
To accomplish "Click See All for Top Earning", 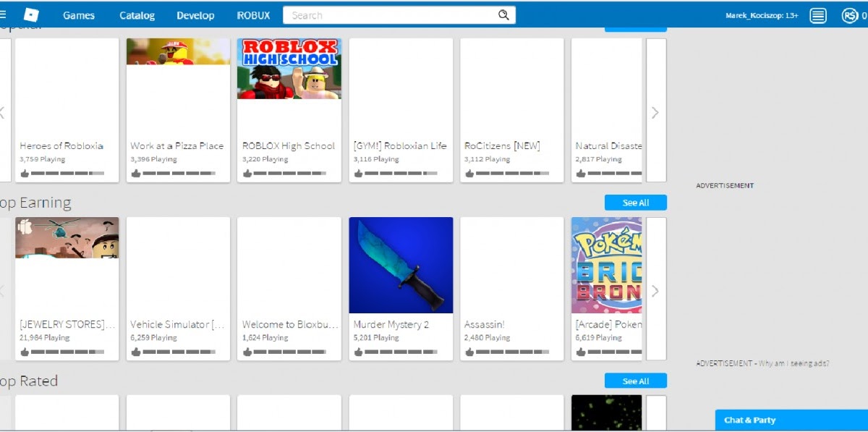I will [x=636, y=203].
